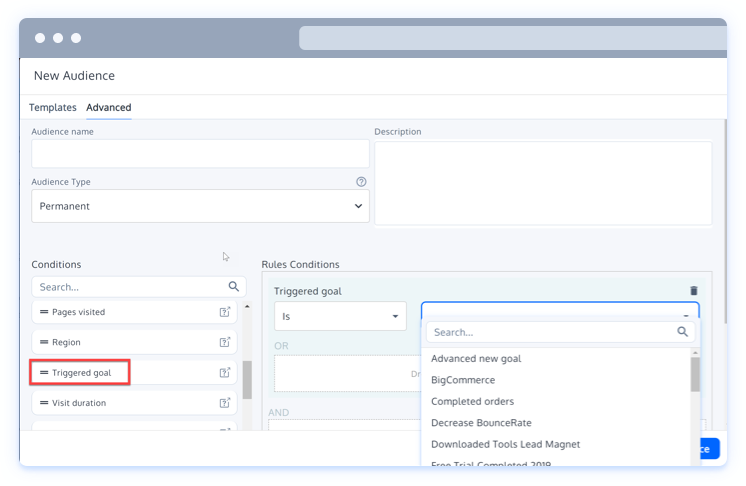Click the info icon beside Triggered goal
Image resolution: width=746 pixels, height=486 pixels.
coord(225,373)
